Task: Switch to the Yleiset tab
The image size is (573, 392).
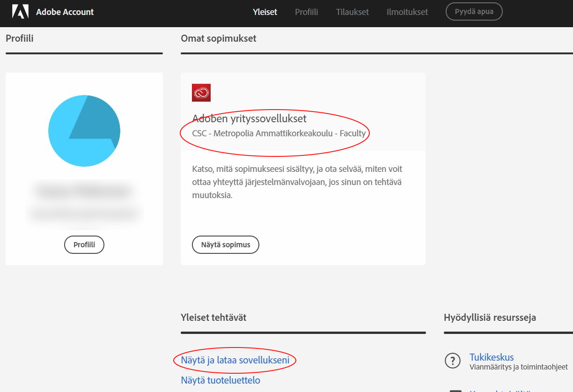Action: (265, 12)
